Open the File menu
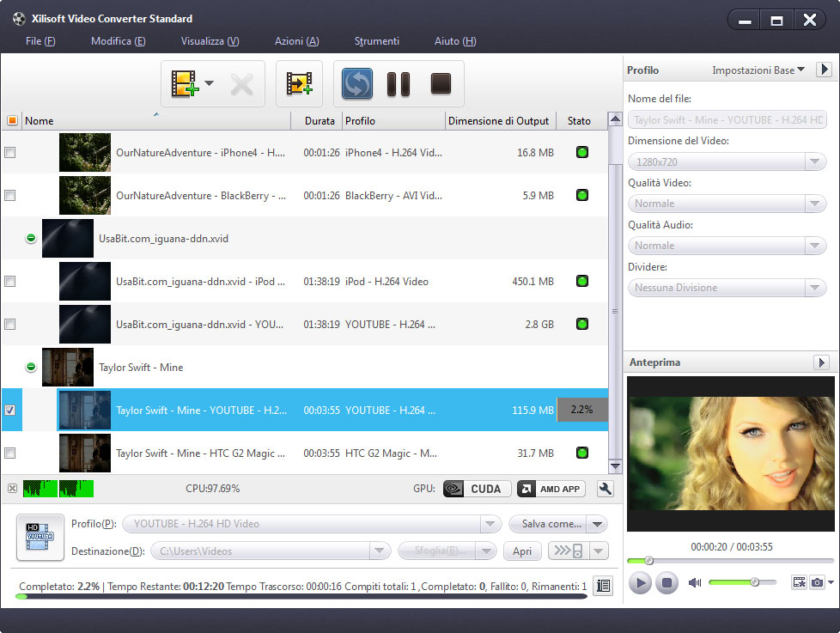The width and height of the screenshot is (840, 633). coord(40,41)
